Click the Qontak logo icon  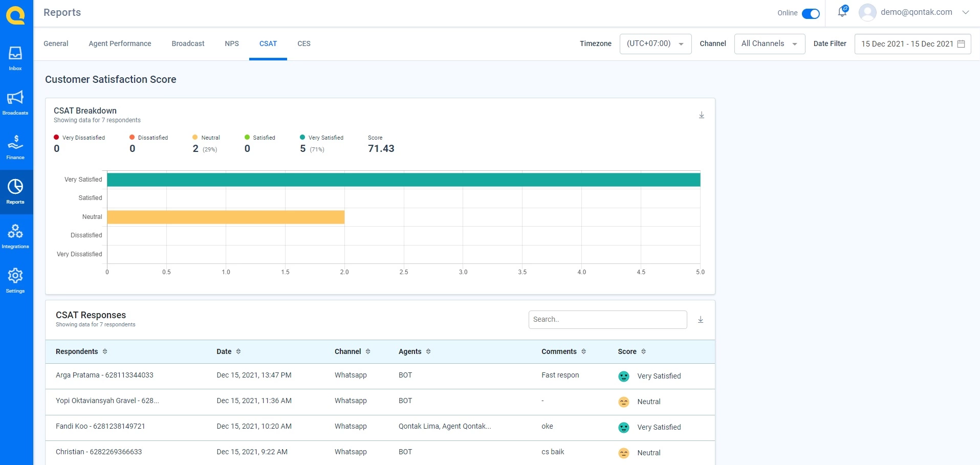pos(15,15)
